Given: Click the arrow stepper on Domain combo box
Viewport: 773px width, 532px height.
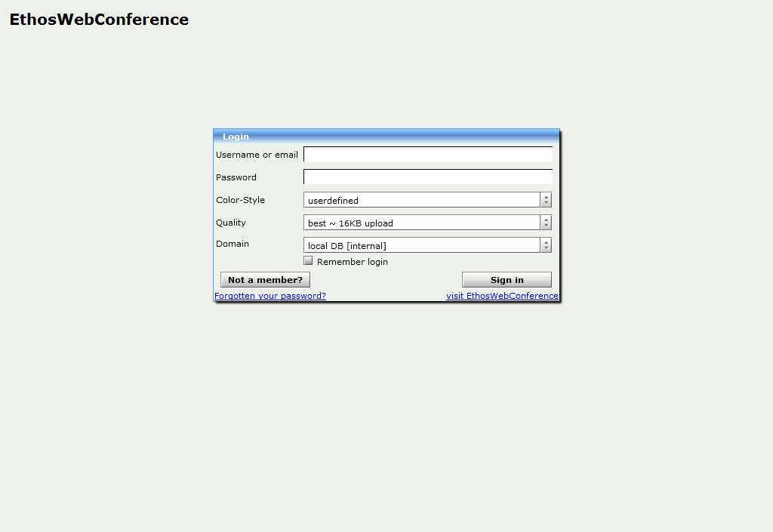Looking at the screenshot, I should tap(546, 246).
